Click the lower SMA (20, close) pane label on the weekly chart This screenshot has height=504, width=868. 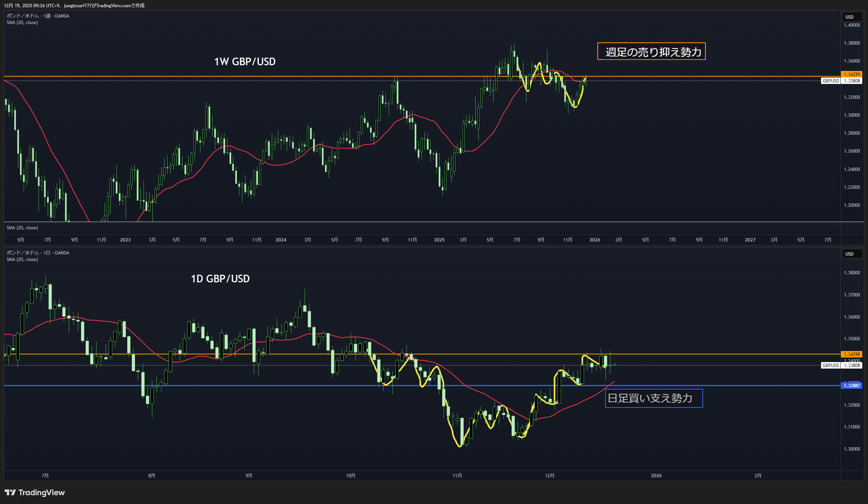pyautogui.click(x=22, y=228)
